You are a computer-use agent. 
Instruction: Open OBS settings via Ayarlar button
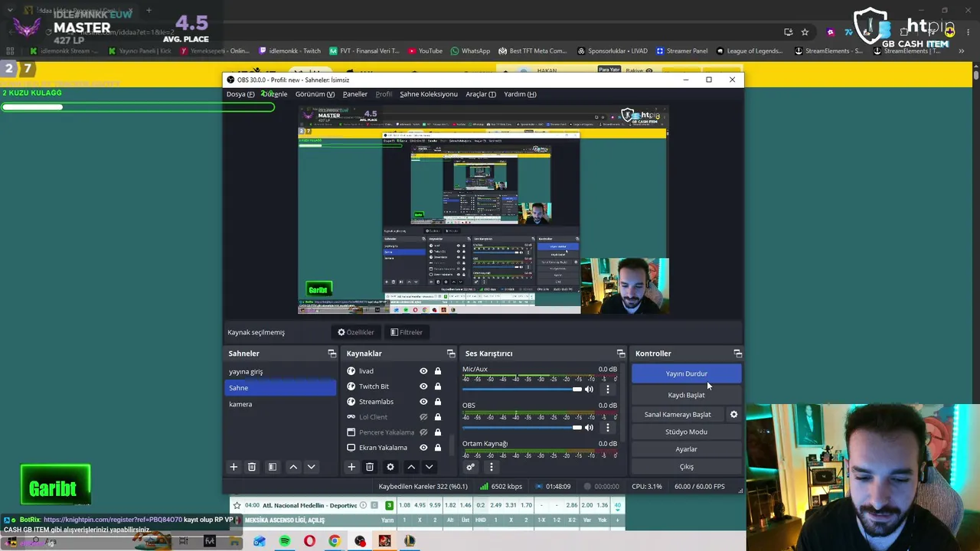[x=686, y=449]
